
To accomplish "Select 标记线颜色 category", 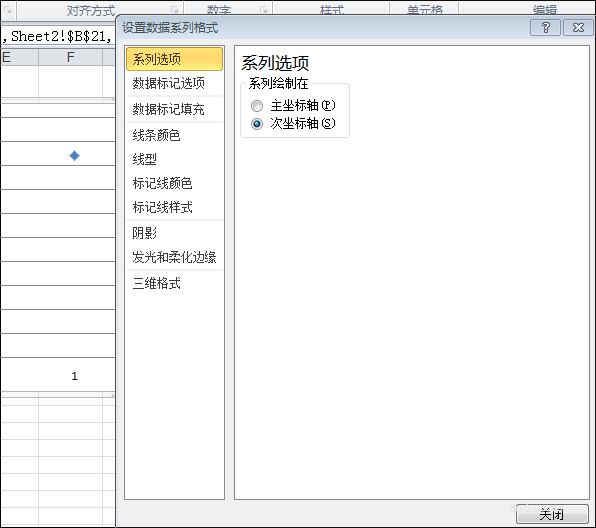I will click(x=174, y=183).
